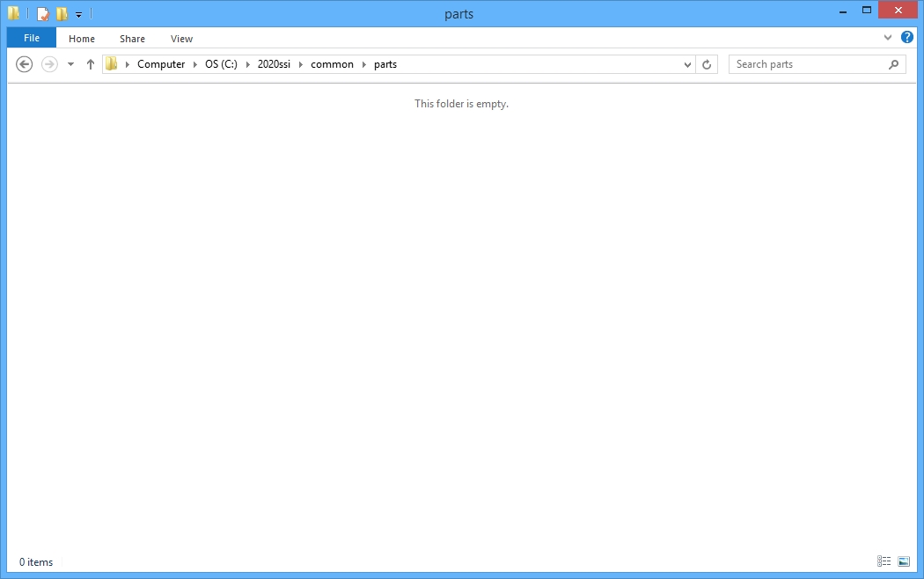This screenshot has width=924, height=579.
Task: Open the recent locations dropdown arrow
Action: [70, 64]
